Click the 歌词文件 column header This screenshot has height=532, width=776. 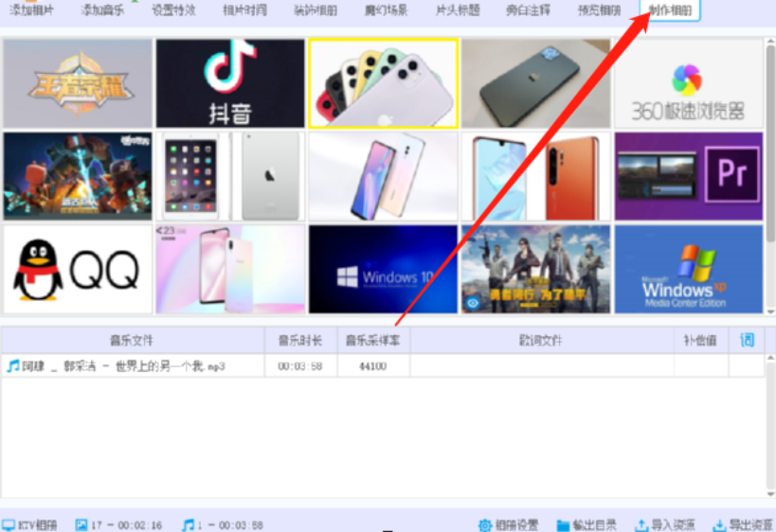point(541,340)
